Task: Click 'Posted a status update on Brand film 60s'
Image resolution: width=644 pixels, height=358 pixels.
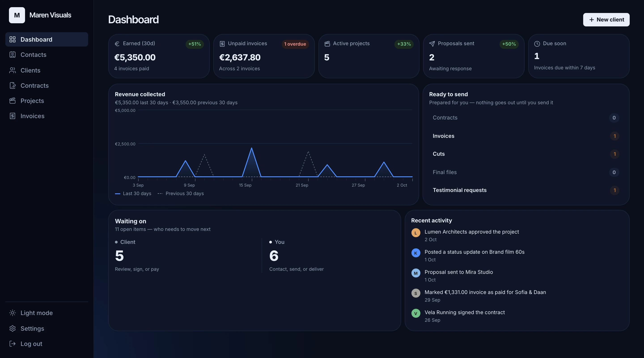Action: [x=474, y=252]
